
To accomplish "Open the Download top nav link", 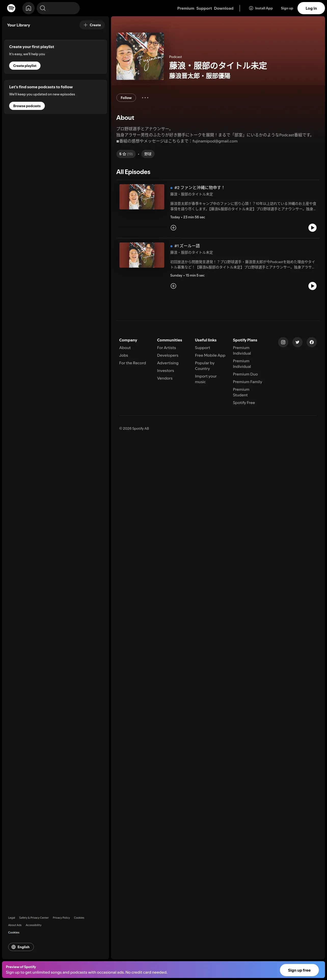I will [x=223, y=8].
